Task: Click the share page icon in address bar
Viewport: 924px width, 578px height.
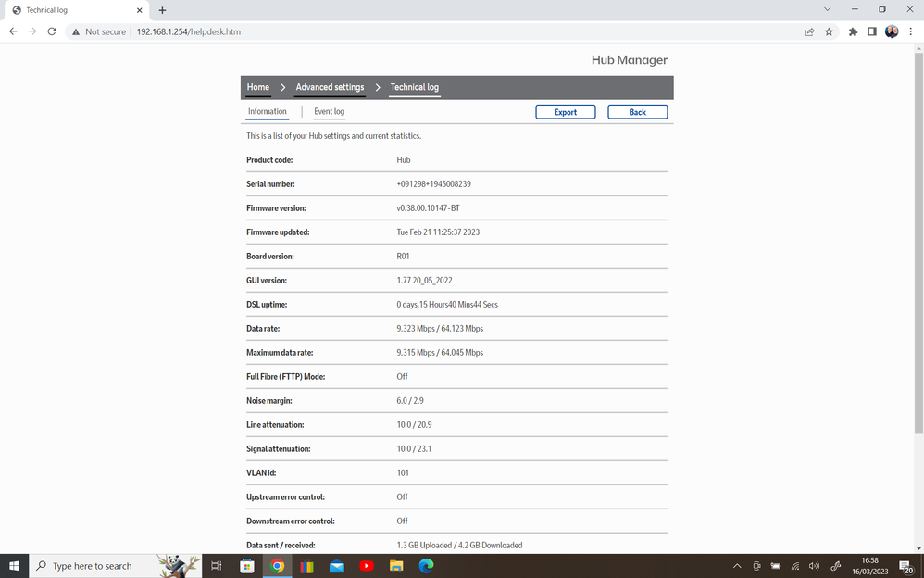Action: pyautogui.click(x=809, y=31)
